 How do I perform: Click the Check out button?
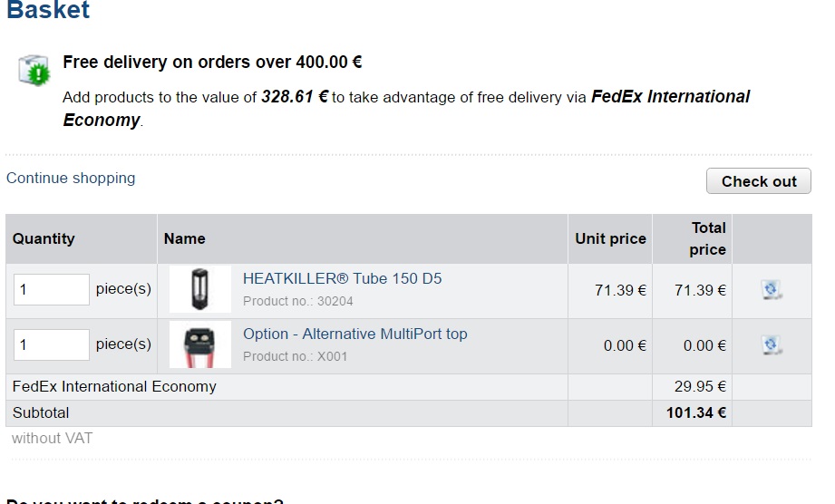pos(758,181)
